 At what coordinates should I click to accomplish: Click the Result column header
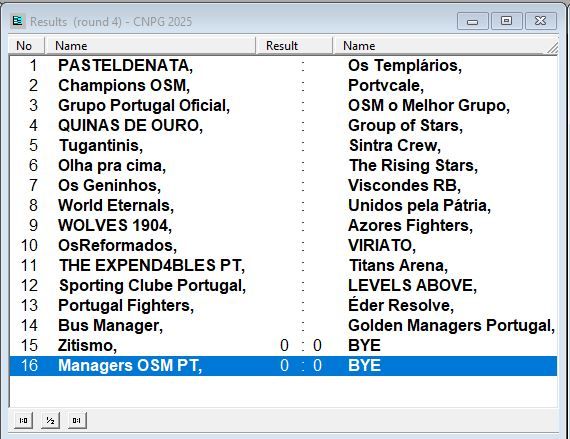294,46
